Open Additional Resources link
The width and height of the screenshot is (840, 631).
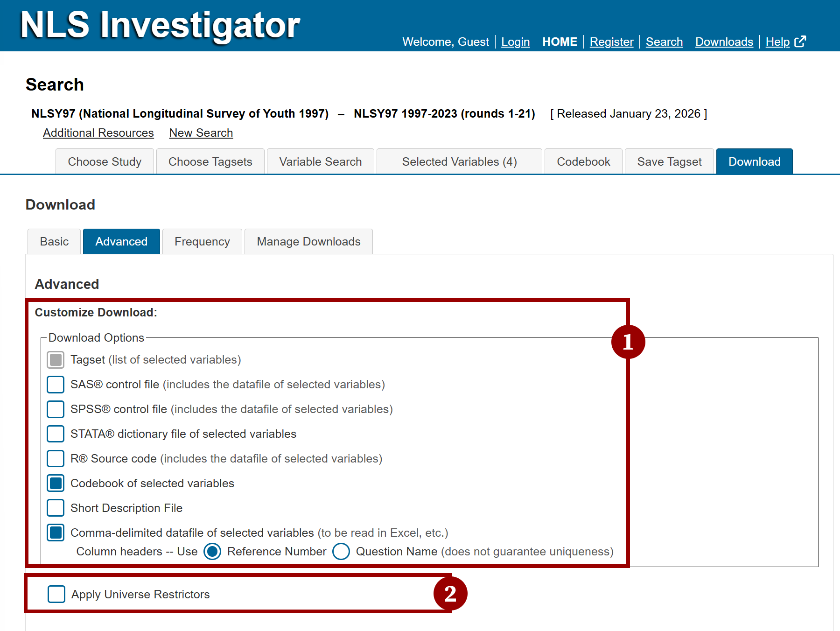click(98, 133)
